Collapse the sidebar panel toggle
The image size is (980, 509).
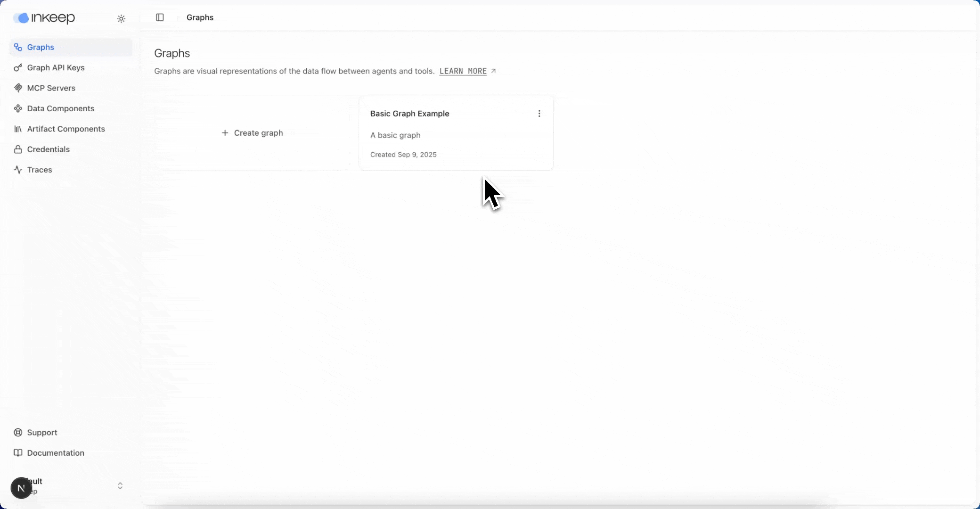coord(160,17)
